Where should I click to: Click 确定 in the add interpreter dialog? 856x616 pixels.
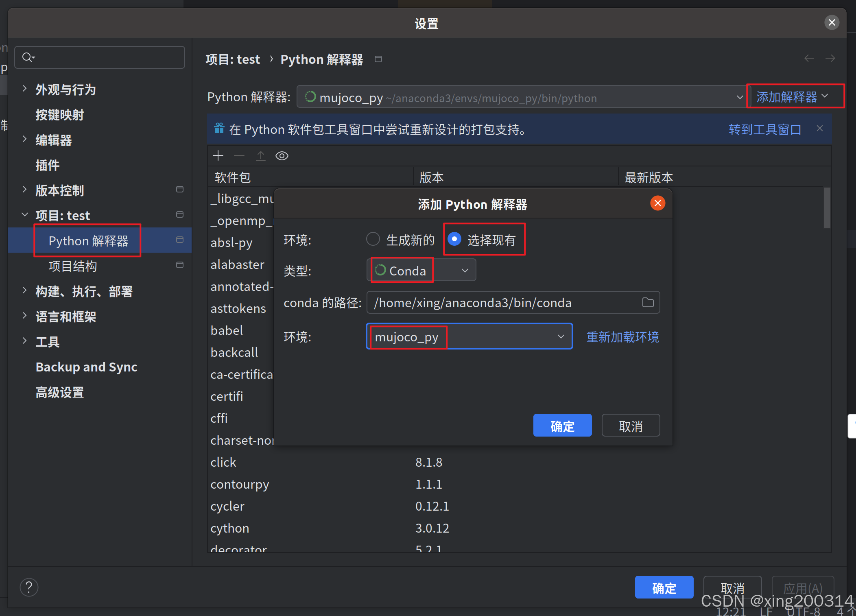point(562,425)
